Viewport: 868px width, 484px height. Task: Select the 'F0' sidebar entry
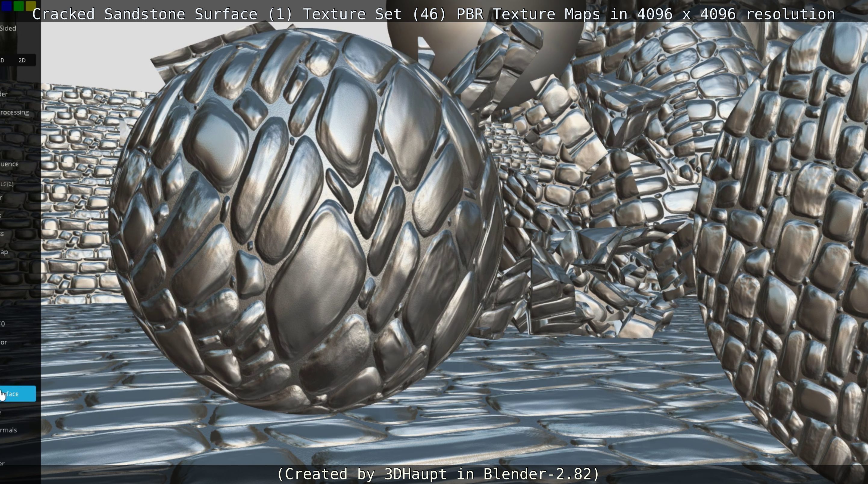(x=3, y=324)
